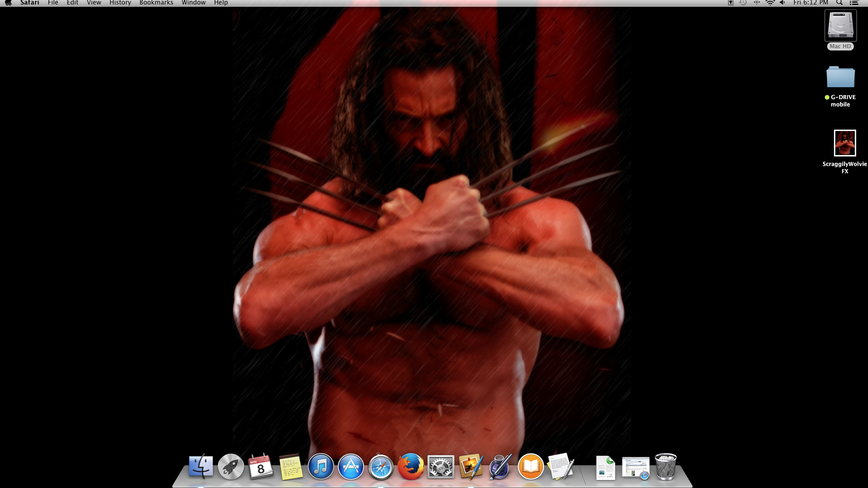Open the Apple menu
The image size is (868, 488).
(x=8, y=3)
